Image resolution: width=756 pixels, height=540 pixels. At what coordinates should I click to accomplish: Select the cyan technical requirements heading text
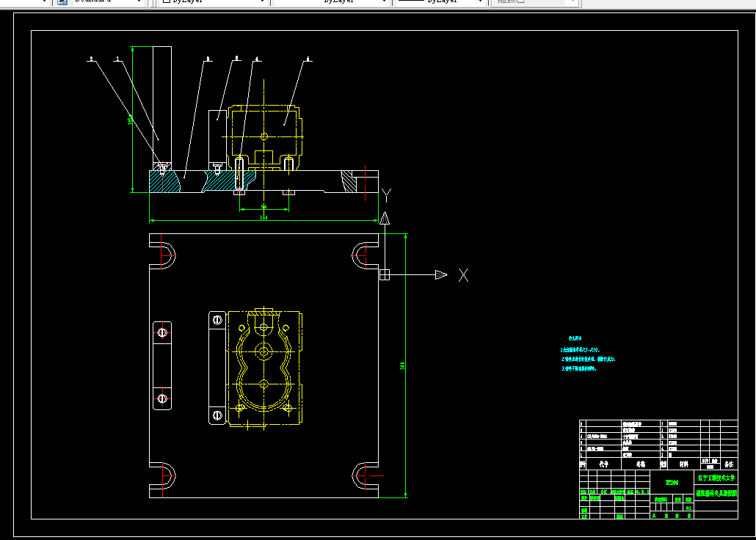(575, 339)
